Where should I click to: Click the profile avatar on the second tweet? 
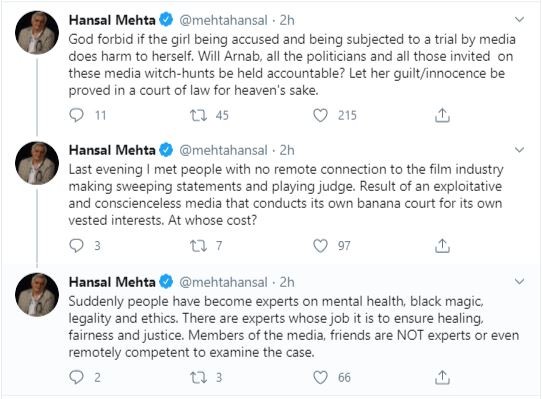tap(37, 163)
